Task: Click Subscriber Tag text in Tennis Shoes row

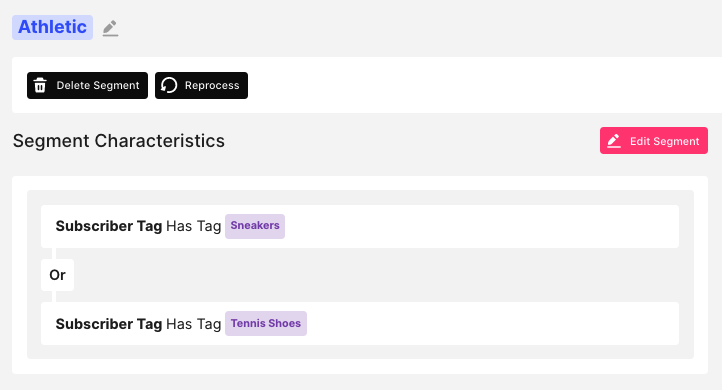Action: point(109,324)
